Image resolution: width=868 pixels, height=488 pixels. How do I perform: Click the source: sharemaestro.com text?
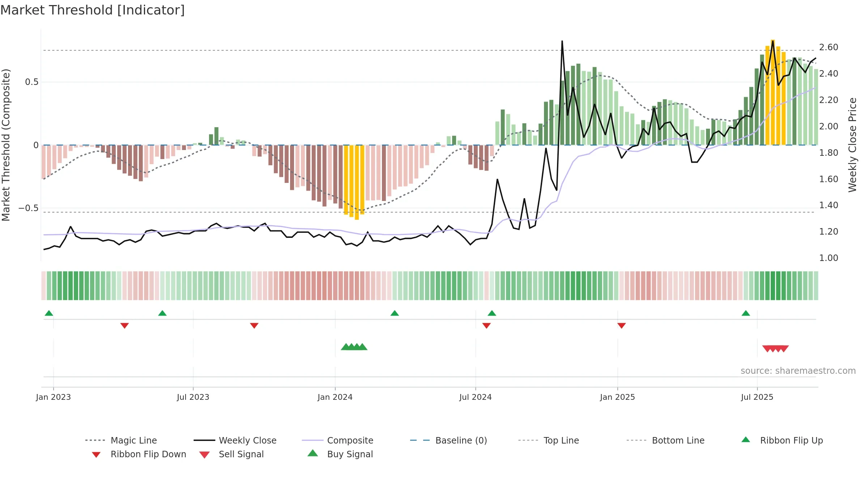click(798, 371)
